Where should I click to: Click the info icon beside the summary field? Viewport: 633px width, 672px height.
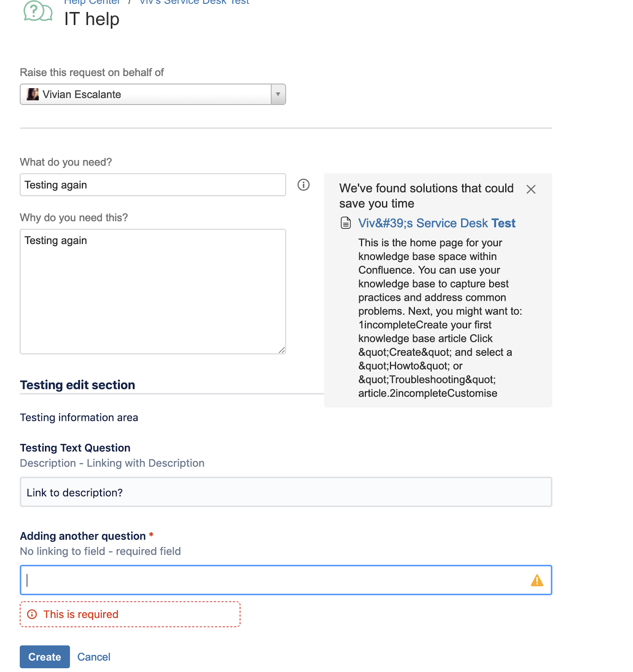303,185
